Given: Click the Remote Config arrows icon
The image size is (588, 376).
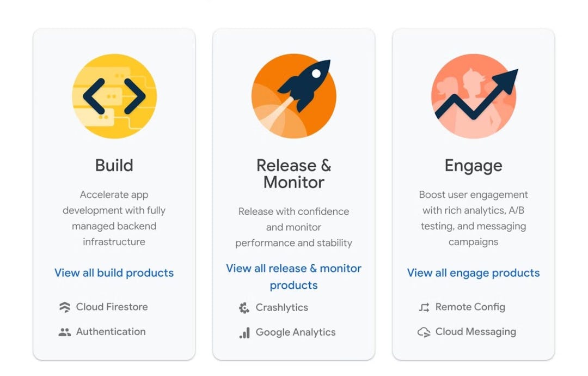Looking at the screenshot, I should pos(423,307).
